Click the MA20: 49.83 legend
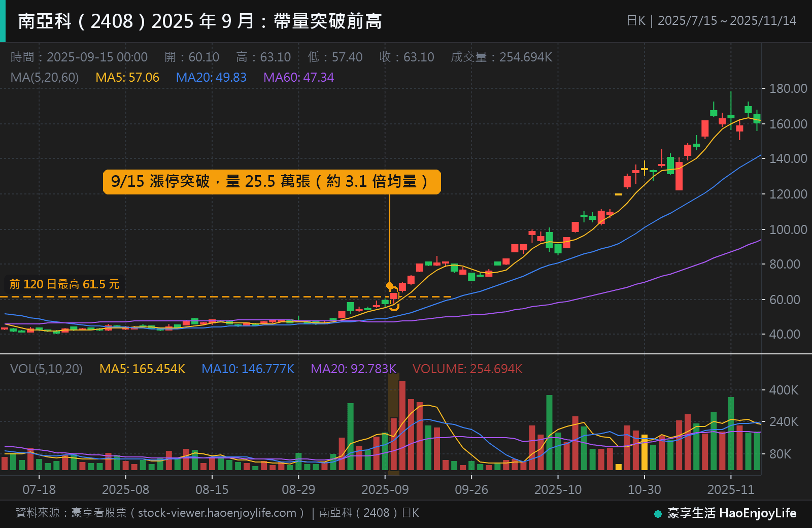812x528 pixels. [211, 77]
